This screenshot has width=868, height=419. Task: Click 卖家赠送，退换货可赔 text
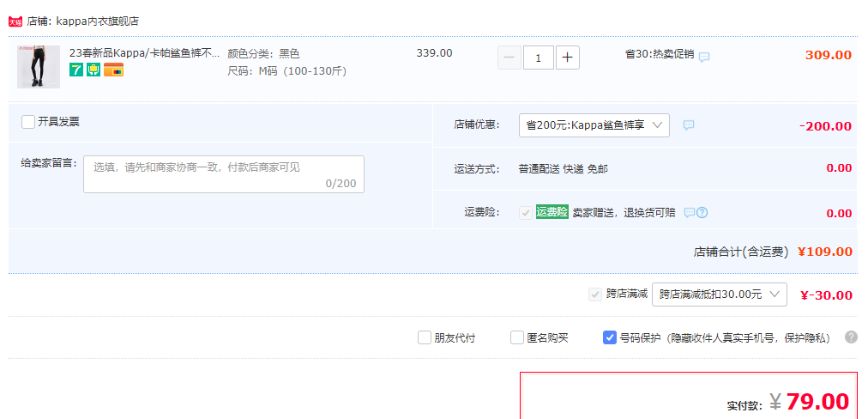[x=624, y=212]
